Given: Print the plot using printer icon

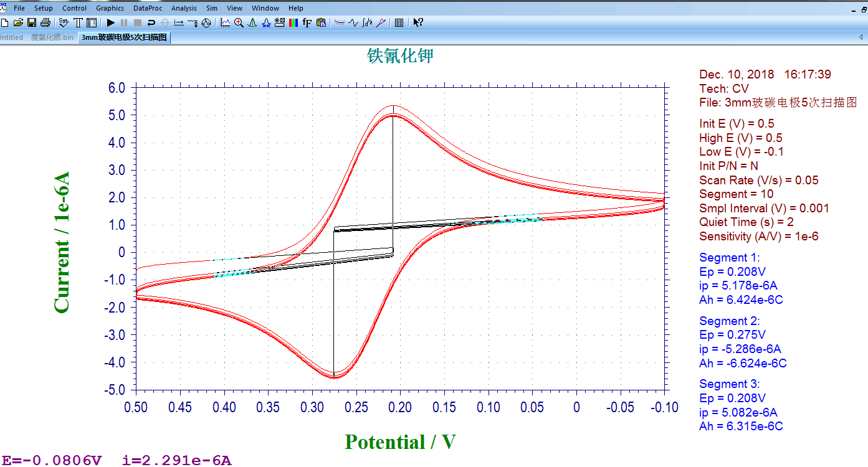Looking at the screenshot, I should coord(45,22).
